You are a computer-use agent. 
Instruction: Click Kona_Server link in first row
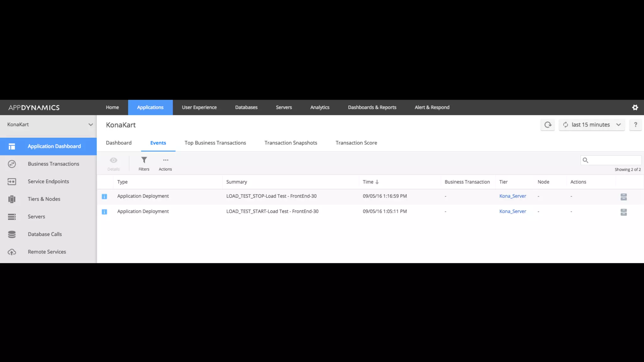[512, 196]
